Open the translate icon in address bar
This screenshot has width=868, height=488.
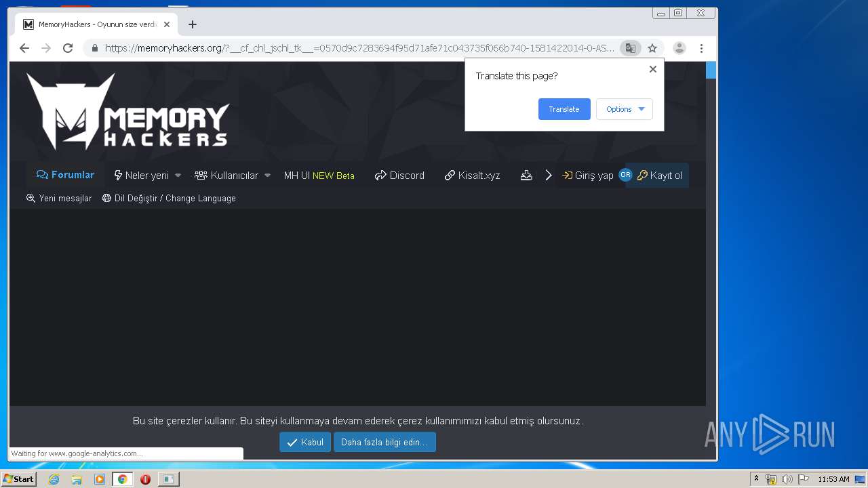pyautogui.click(x=631, y=48)
